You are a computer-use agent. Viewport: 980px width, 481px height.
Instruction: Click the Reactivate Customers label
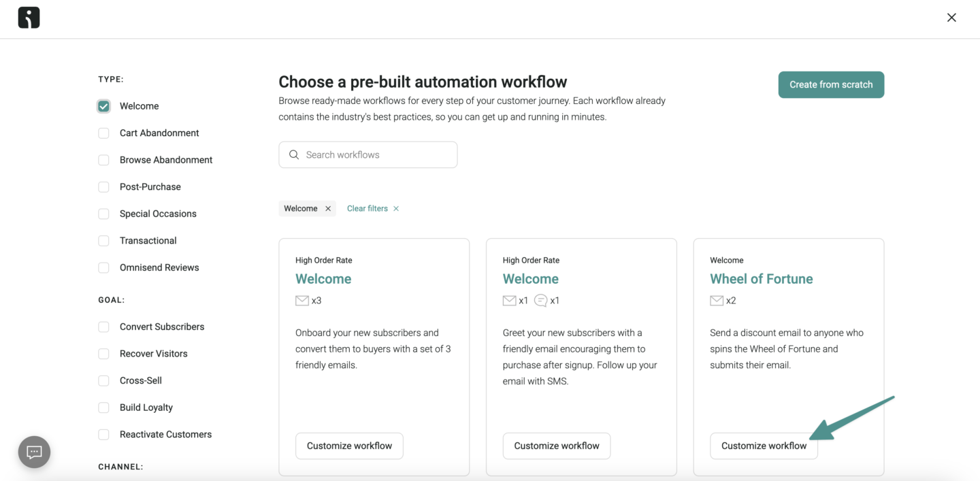[x=165, y=435]
